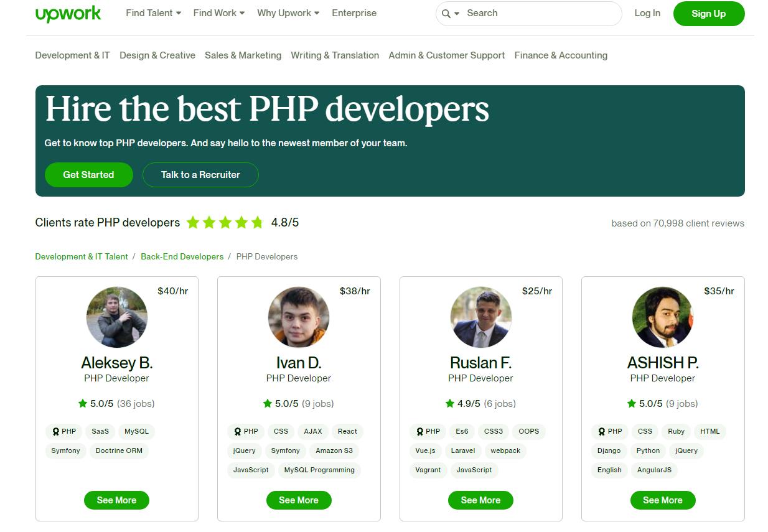Image resolution: width=768 pixels, height=532 pixels.
Task: Click See More on Ivan D.'s card
Action: click(x=299, y=500)
